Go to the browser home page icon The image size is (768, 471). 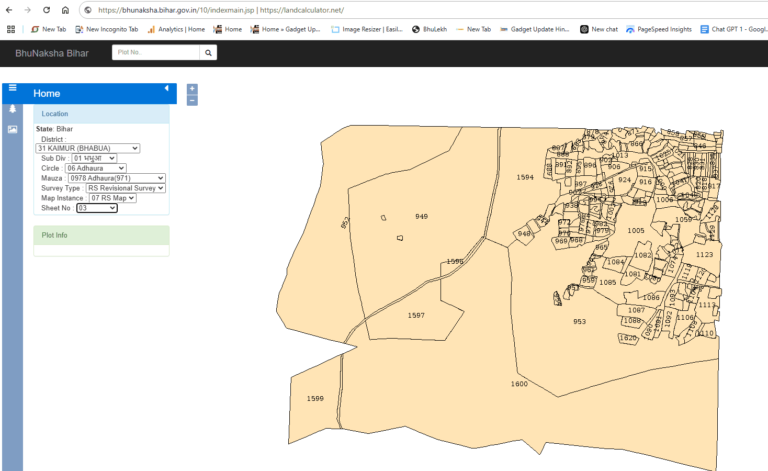click(x=65, y=9)
